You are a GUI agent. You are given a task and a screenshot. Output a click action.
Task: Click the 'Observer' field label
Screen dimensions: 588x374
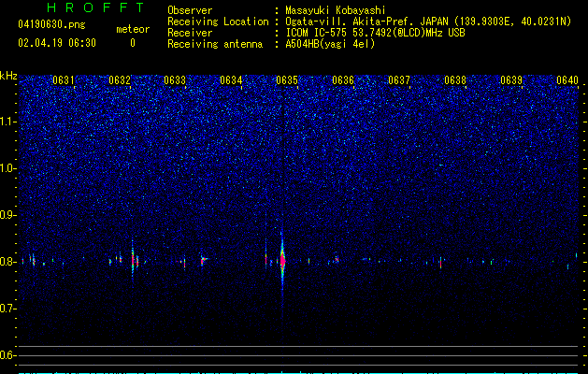pyautogui.click(x=190, y=10)
